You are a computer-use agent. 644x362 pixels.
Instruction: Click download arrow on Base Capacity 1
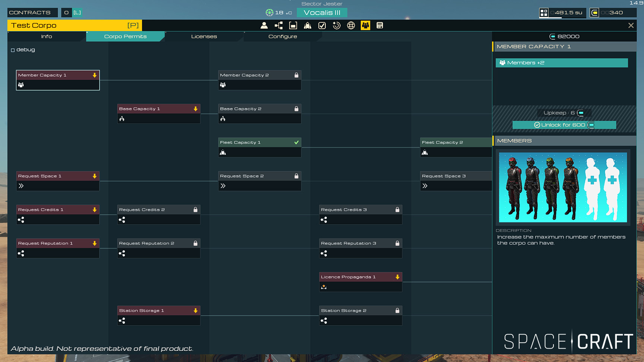(x=196, y=109)
